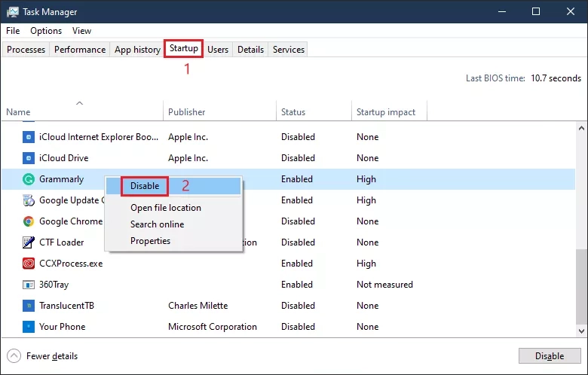Click the Charles Milette publisher cell
The width and height of the screenshot is (588, 375).
pyautogui.click(x=198, y=306)
